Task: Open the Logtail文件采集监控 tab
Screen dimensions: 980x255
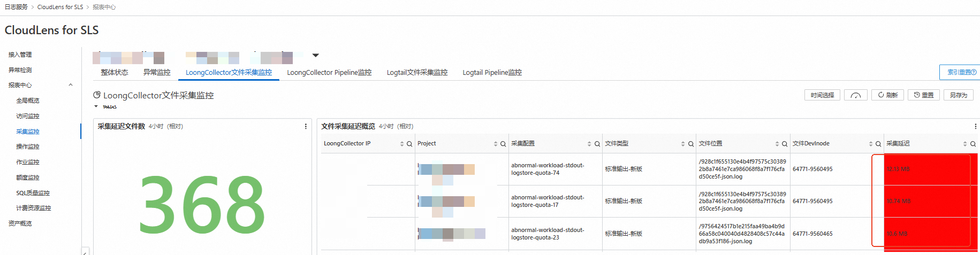Action: click(417, 72)
